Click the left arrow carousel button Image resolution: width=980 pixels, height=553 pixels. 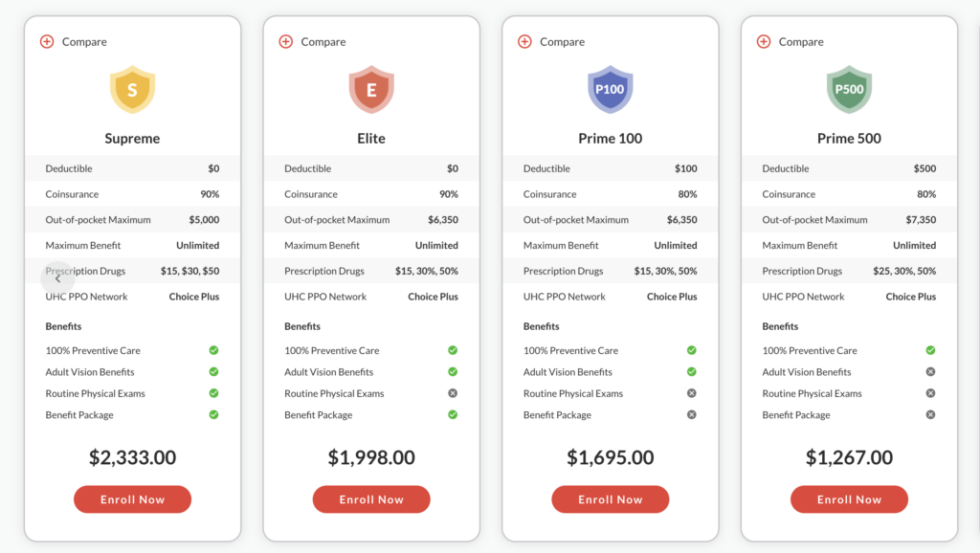coord(57,278)
